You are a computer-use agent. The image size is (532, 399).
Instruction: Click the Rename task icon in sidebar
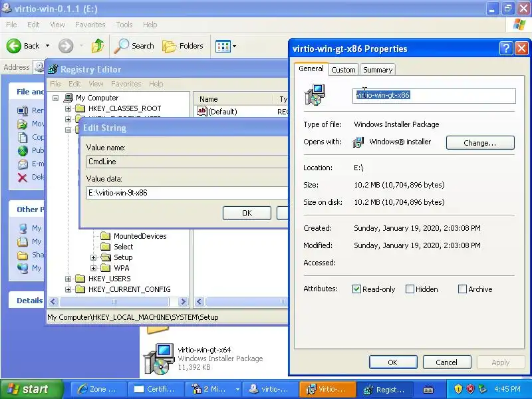click(23, 110)
